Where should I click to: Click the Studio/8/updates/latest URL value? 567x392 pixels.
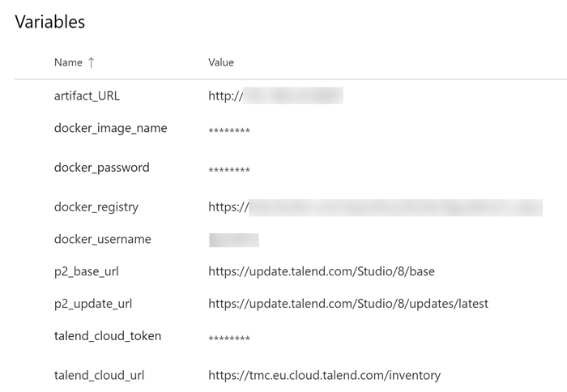pos(348,304)
